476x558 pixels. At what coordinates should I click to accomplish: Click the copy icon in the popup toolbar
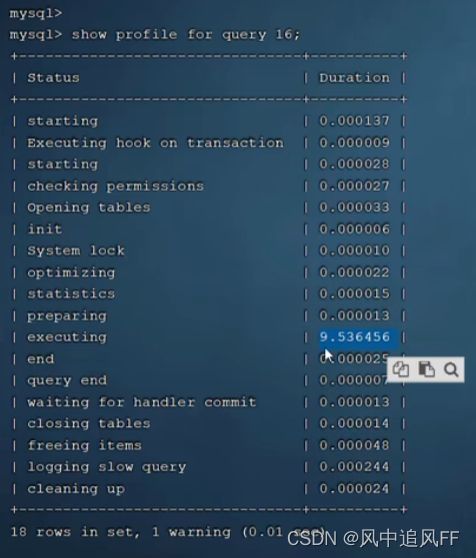401,369
